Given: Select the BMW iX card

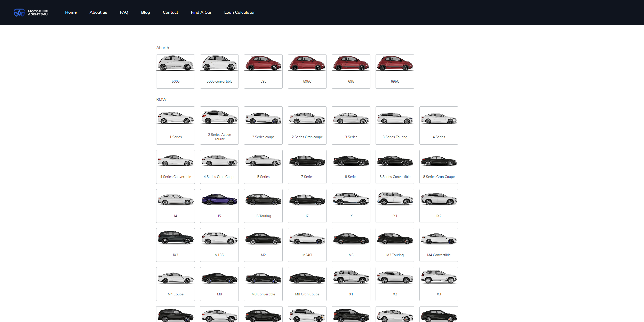Looking at the screenshot, I should tap(351, 206).
